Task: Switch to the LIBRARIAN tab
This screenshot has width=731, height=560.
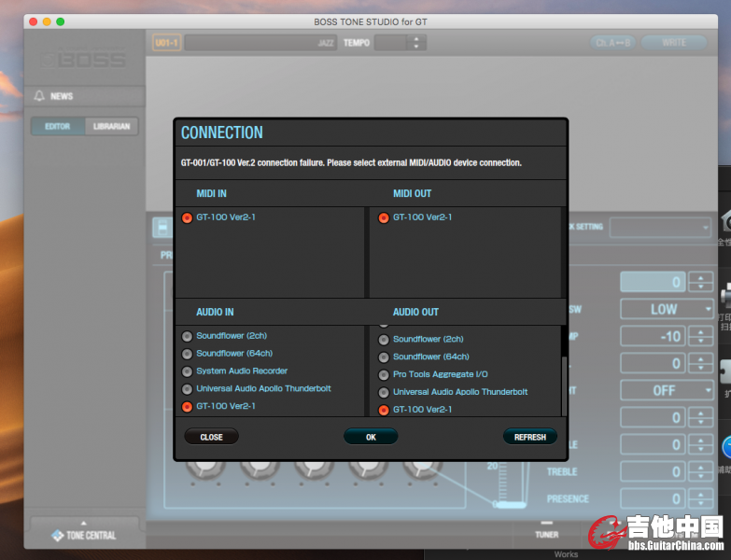Action: pyautogui.click(x=111, y=126)
